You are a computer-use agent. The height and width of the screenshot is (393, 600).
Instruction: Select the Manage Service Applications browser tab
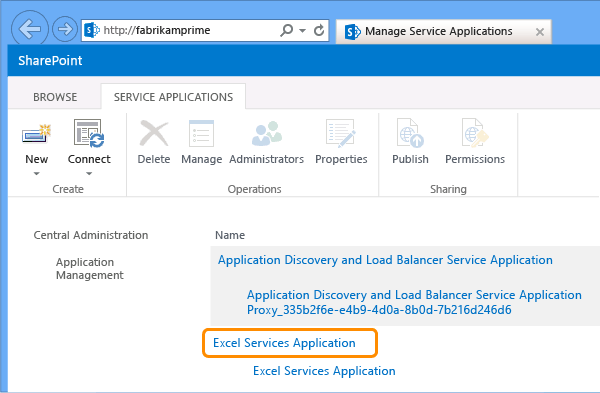coord(443,31)
